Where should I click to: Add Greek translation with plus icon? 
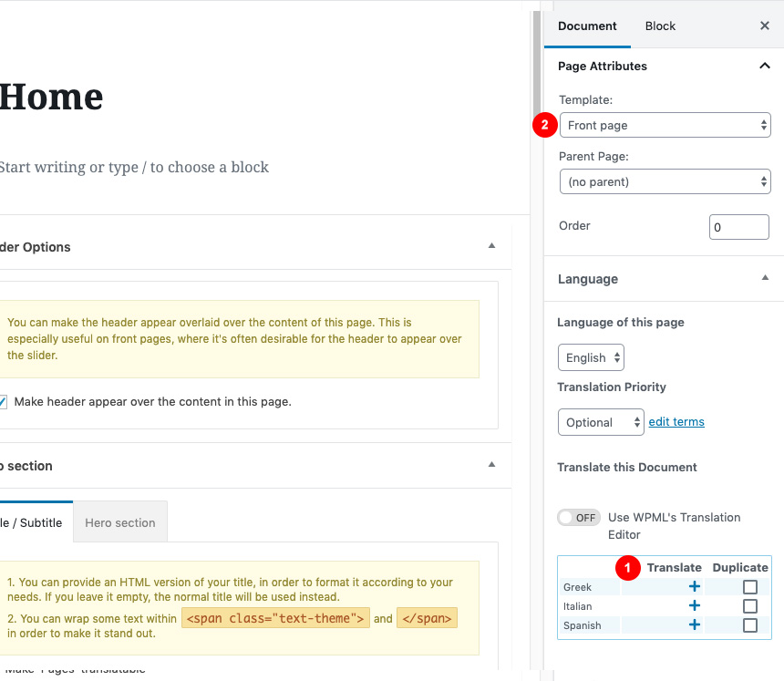pos(695,586)
